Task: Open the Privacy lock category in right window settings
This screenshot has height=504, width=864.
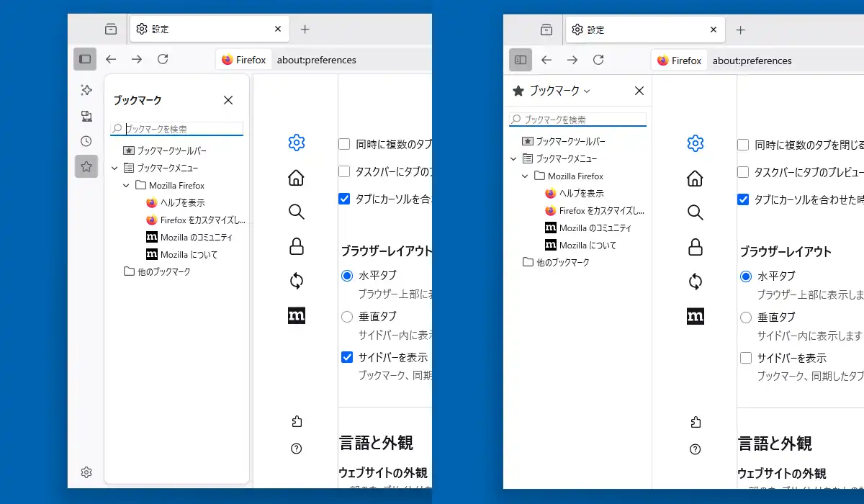Action: pyautogui.click(x=696, y=247)
